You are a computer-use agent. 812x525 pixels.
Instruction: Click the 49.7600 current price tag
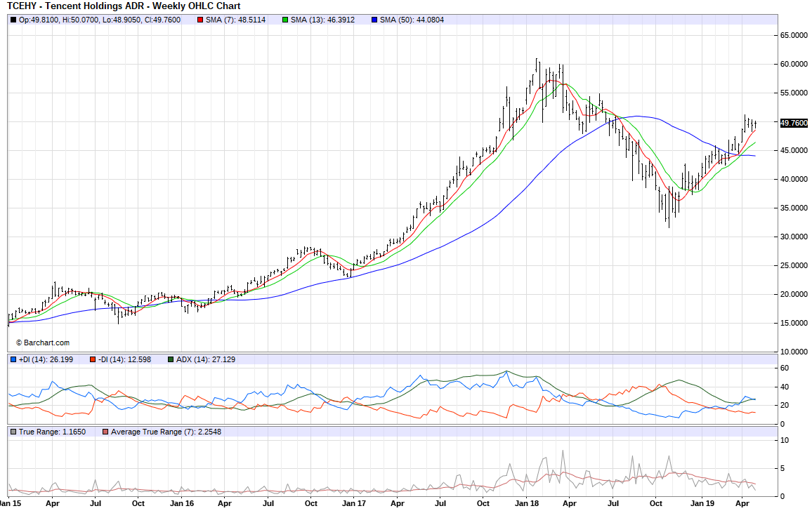coord(794,123)
